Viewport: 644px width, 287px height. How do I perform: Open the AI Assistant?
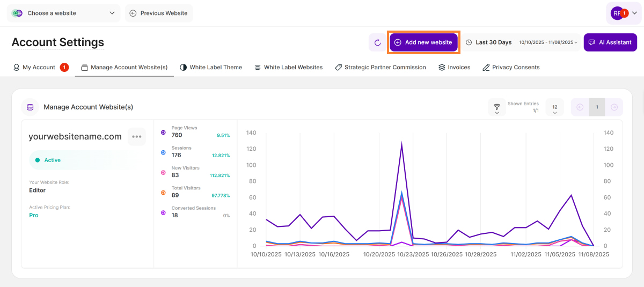tap(610, 42)
